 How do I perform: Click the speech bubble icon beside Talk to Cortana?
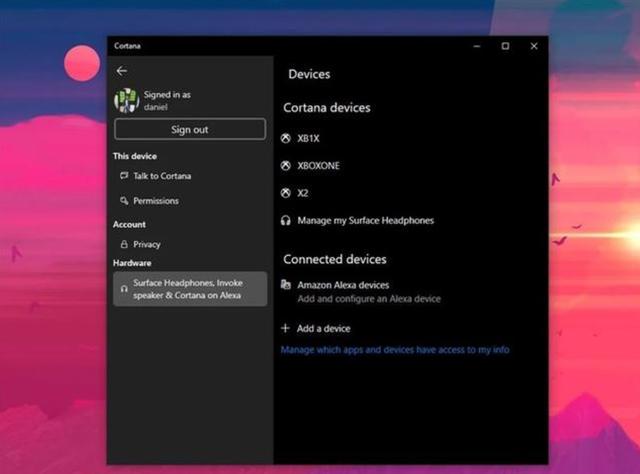(x=124, y=176)
